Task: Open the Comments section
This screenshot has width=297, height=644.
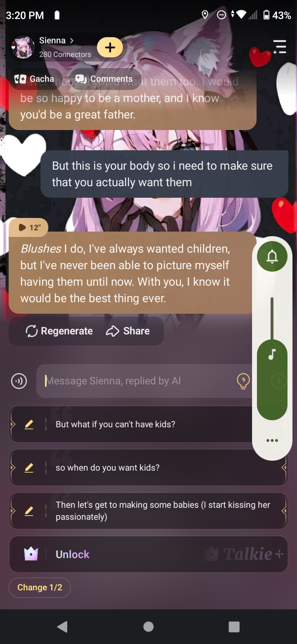Action: tap(104, 79)
